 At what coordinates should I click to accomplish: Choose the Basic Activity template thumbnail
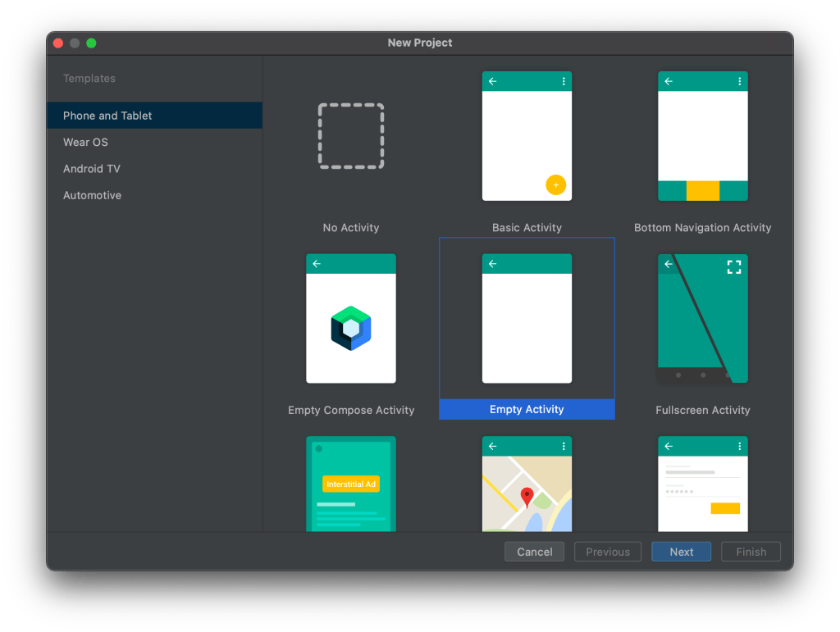click(x=527, y=136)
